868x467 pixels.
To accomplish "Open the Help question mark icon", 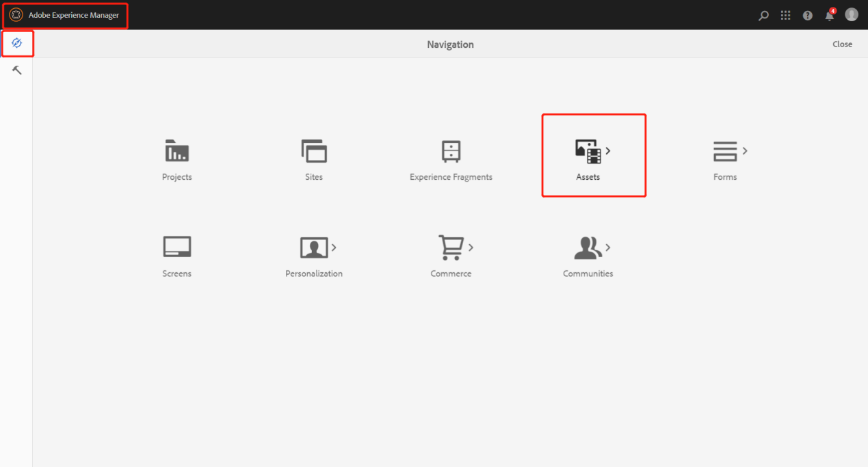I will click(808, 15).
